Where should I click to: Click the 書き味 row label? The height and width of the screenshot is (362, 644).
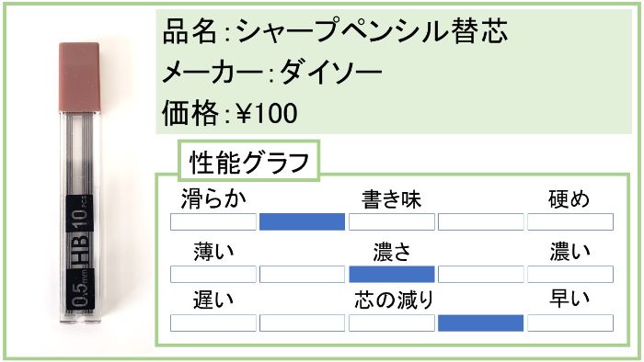pos(391,199)
